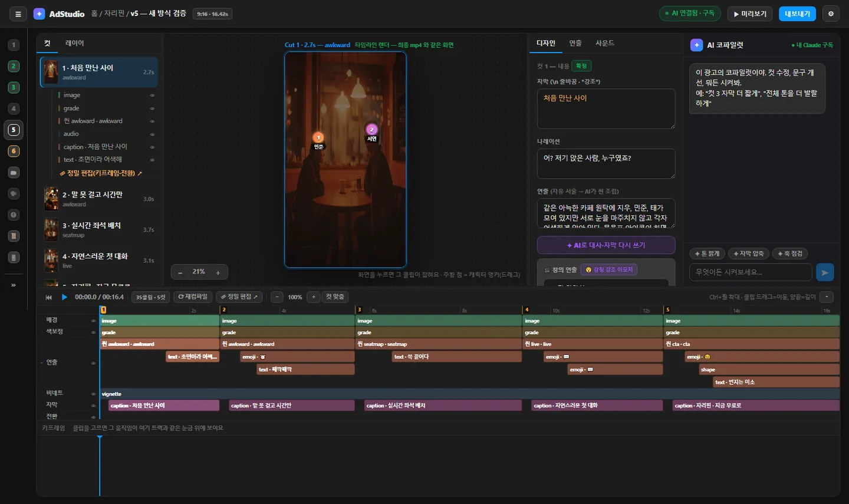Send the AI copilot message
This screenshot has height=504, width=849.
(x=825, y=272)
